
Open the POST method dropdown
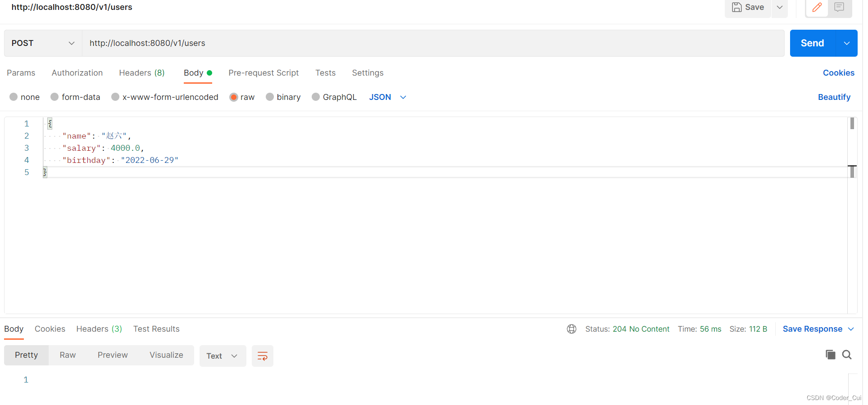43,43
